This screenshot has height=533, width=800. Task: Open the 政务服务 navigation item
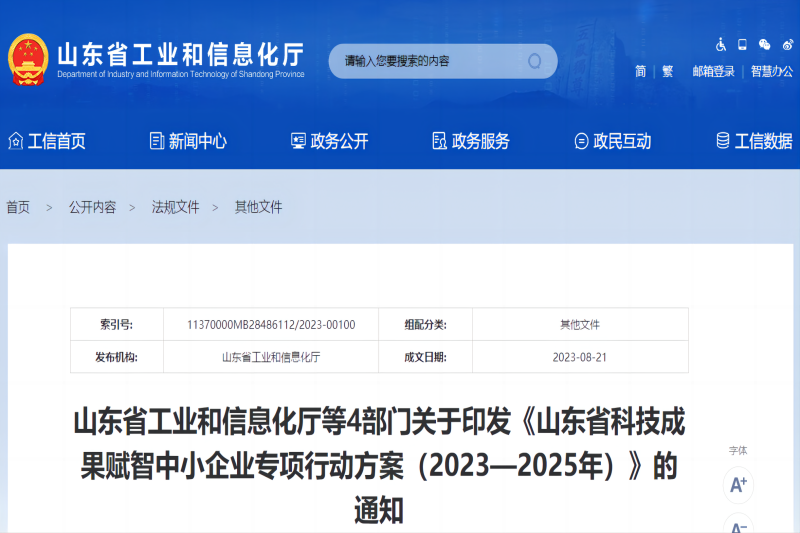click(x=471, y=141)
